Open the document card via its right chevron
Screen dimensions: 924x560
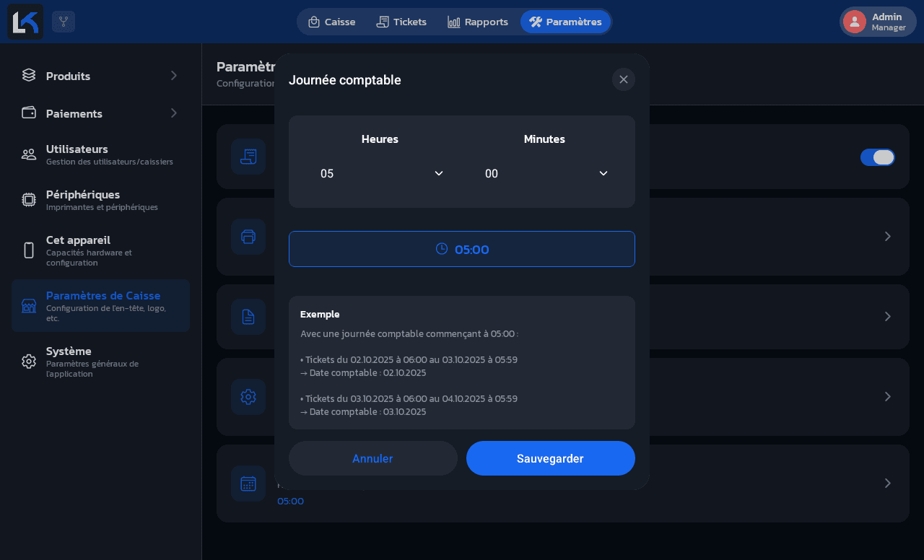(888, 317)
